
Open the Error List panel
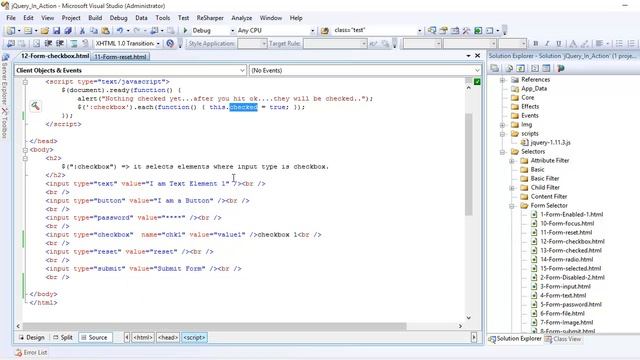(x=31, y=352)
